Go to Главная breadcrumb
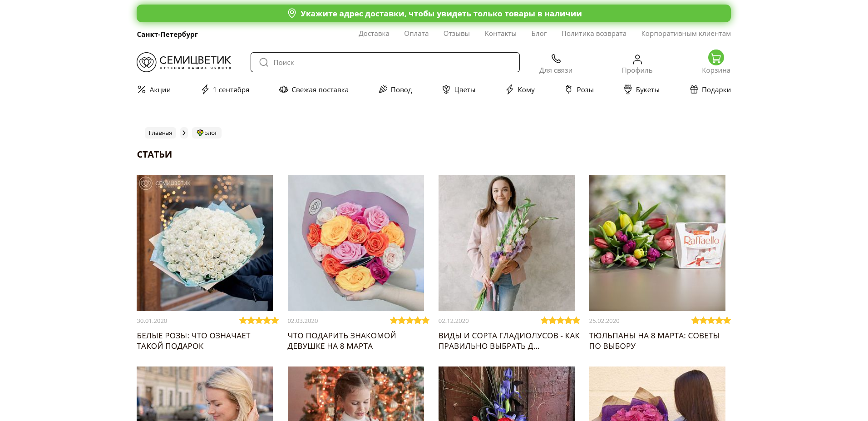The image size is (868, 421). click(160, 133)
